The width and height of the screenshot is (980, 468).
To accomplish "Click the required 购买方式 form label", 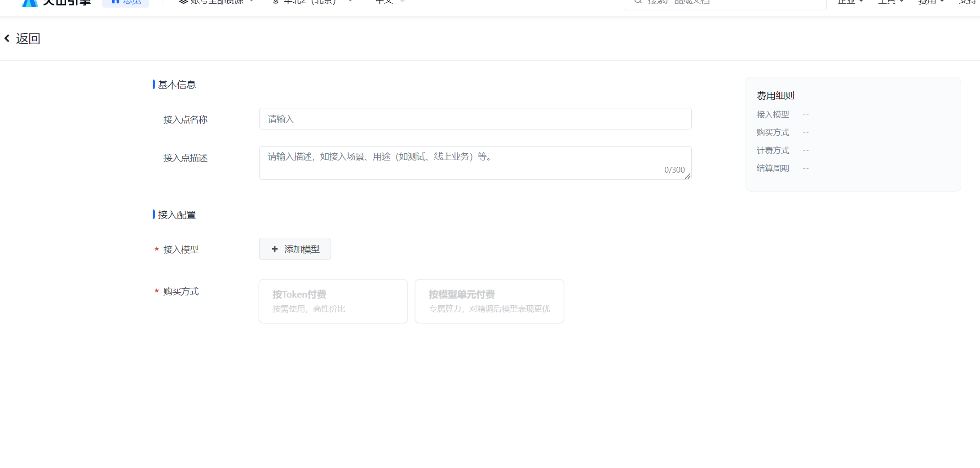I will tap(181, 291).
